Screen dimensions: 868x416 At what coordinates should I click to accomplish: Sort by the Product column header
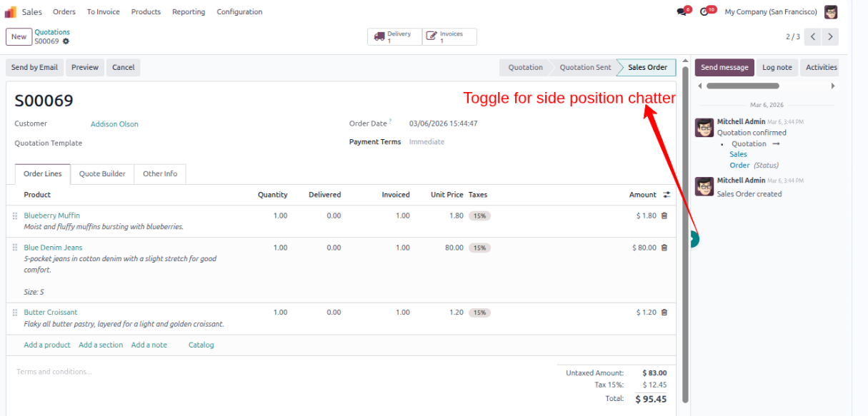(37, 195)
